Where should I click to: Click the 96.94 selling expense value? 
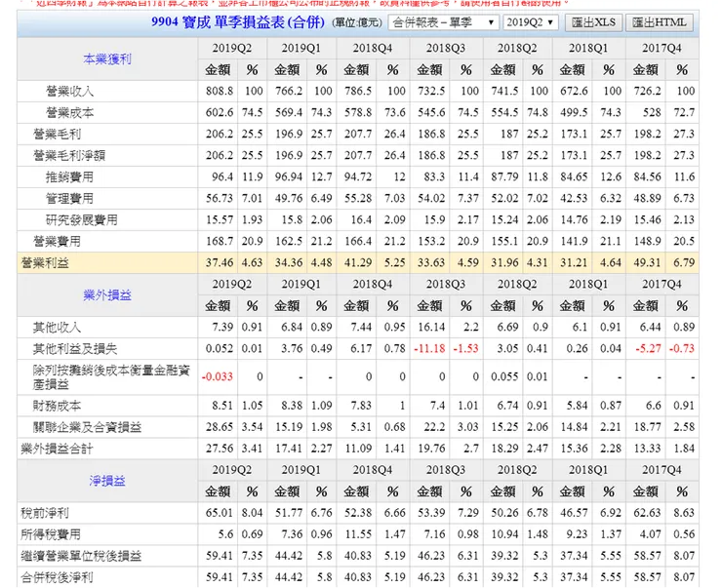coord(289,177)
